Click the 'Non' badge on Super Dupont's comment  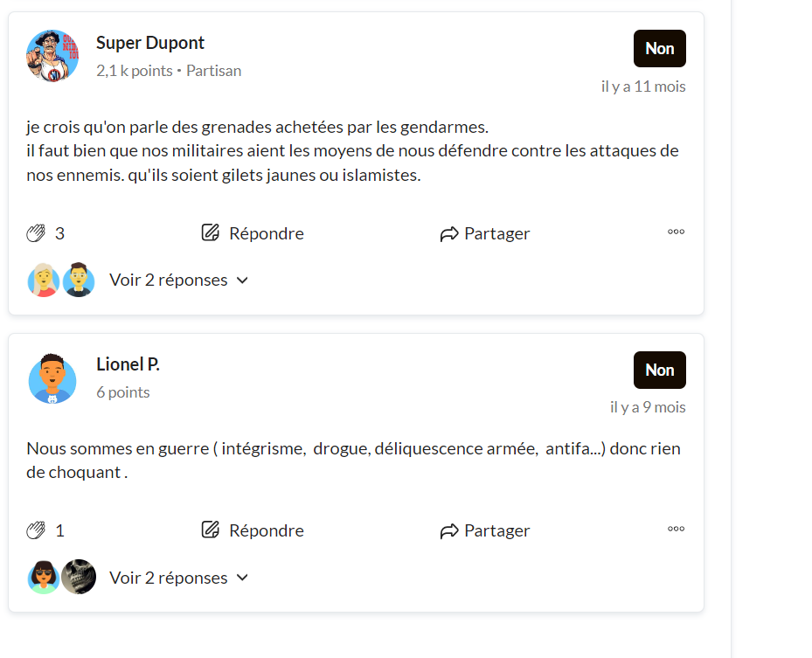coord(660,49)
